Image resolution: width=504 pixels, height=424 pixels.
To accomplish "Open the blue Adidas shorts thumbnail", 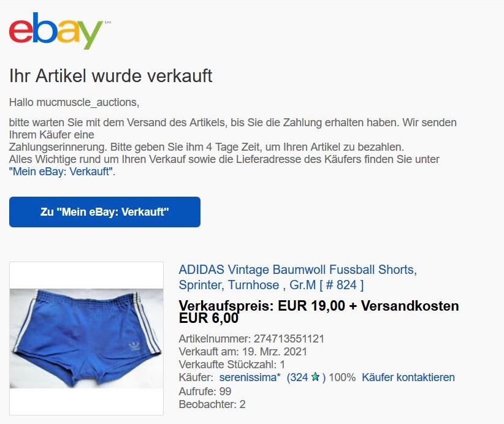I will 86,338.
